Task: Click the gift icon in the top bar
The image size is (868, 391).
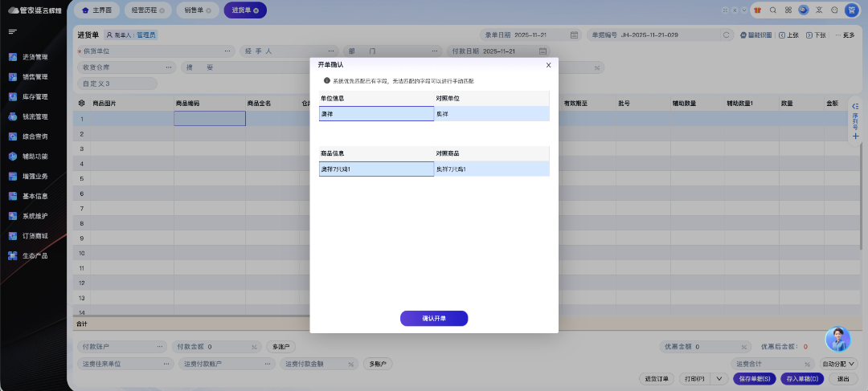Action: click(757, 10)
